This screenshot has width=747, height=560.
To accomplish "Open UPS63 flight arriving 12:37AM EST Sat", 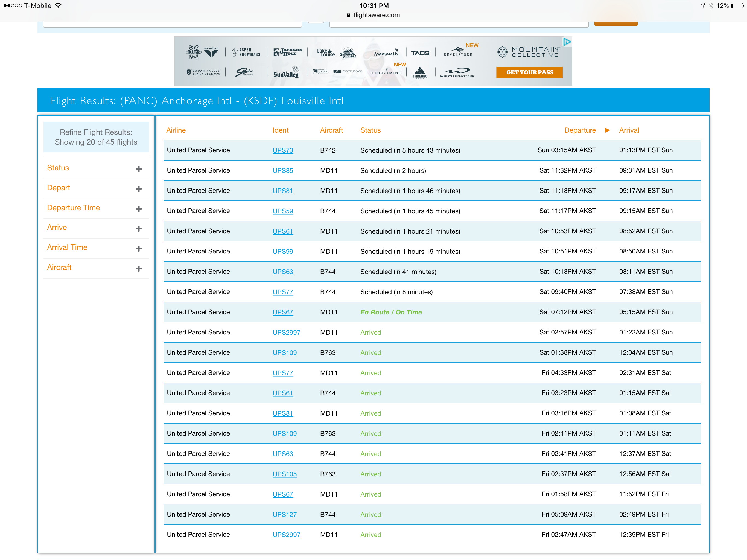I will [283, 454].
